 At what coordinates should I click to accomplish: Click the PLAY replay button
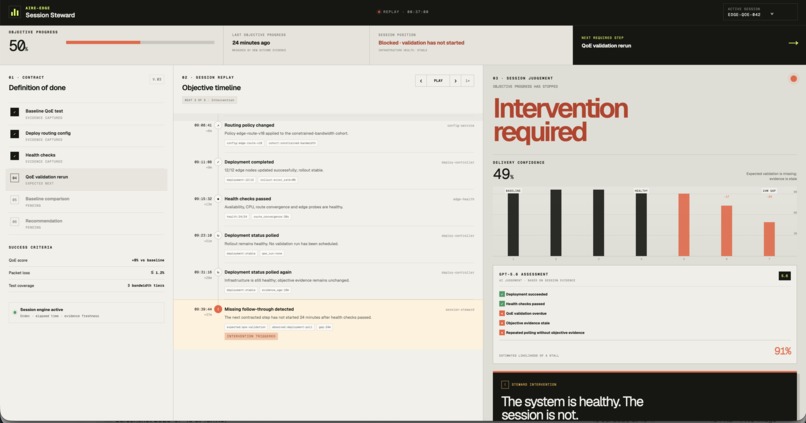point(438,81)
